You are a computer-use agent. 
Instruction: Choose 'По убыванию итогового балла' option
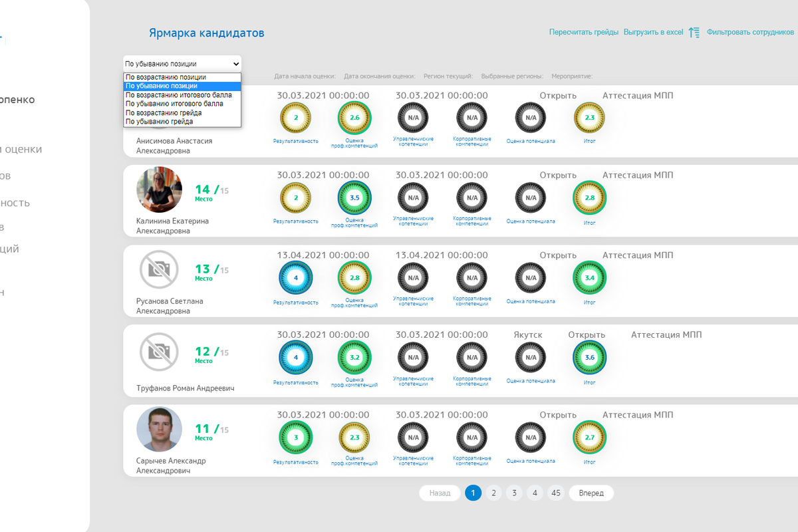click(174, 104)
